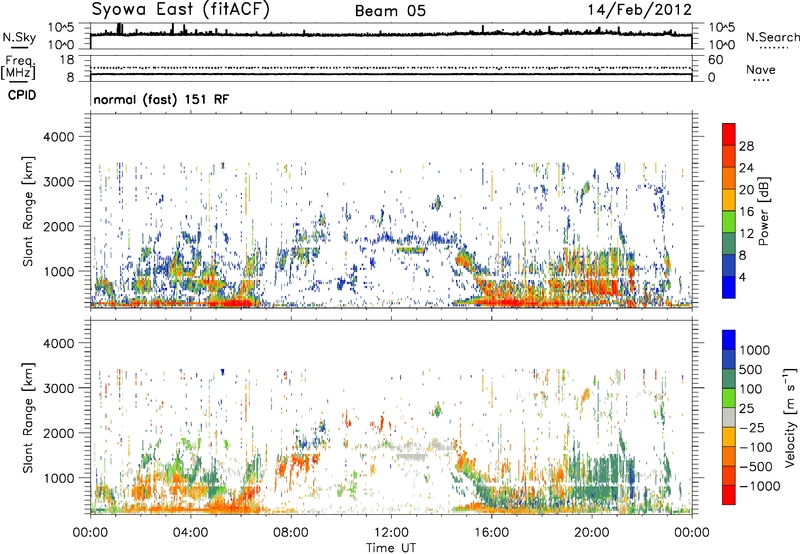The height and width of the screenshot is (554, 800).
Task: Click '4000' on the Power panel range axis
Action: (x=59, y=137)
